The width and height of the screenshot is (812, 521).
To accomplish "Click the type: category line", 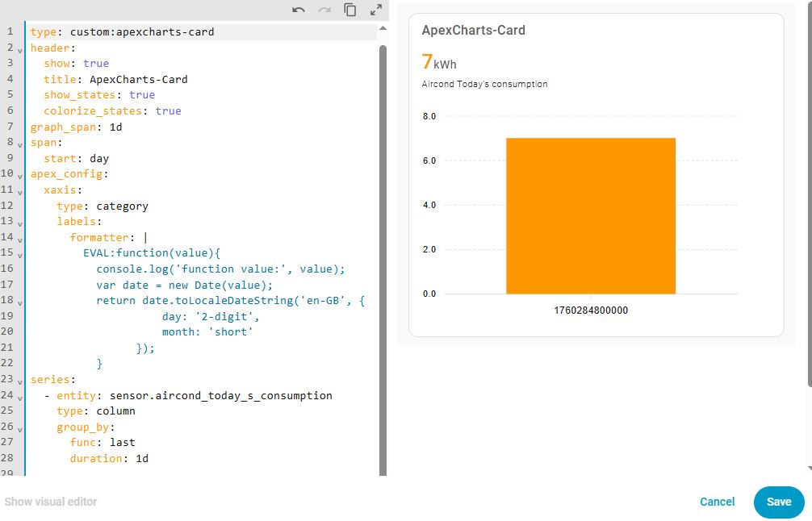I will [x=103, y=206].
